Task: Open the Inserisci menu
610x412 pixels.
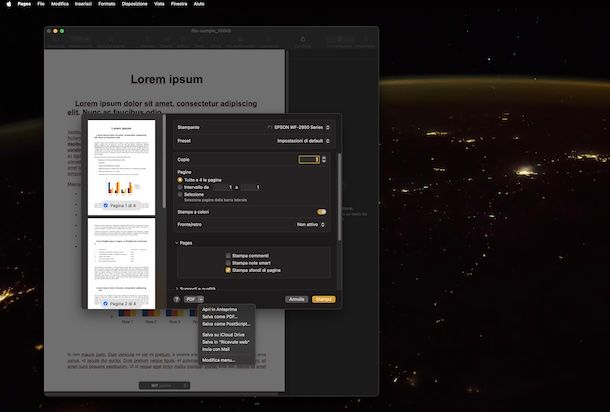Action: (83, 4)
